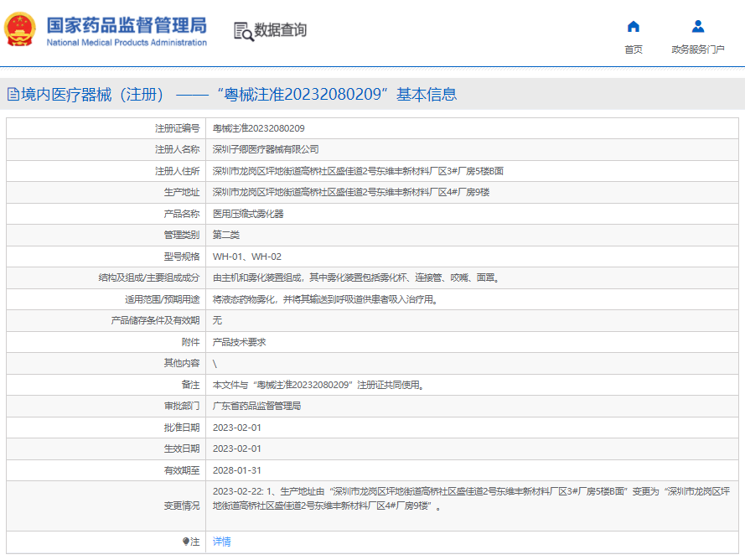The height and width of the screenshot is (560, 745).
Task: Click the 数据查询 heading text
Action: point(281,30)
